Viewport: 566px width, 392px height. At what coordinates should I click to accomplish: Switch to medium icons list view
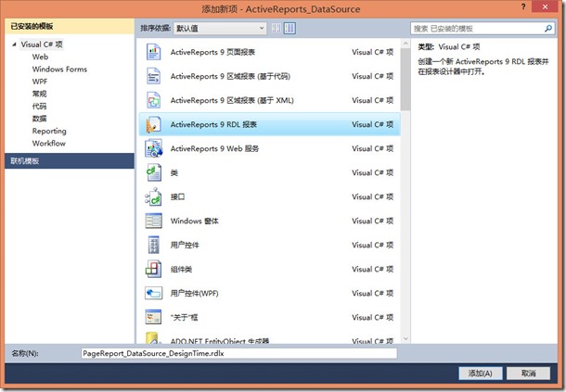[289, 28]
